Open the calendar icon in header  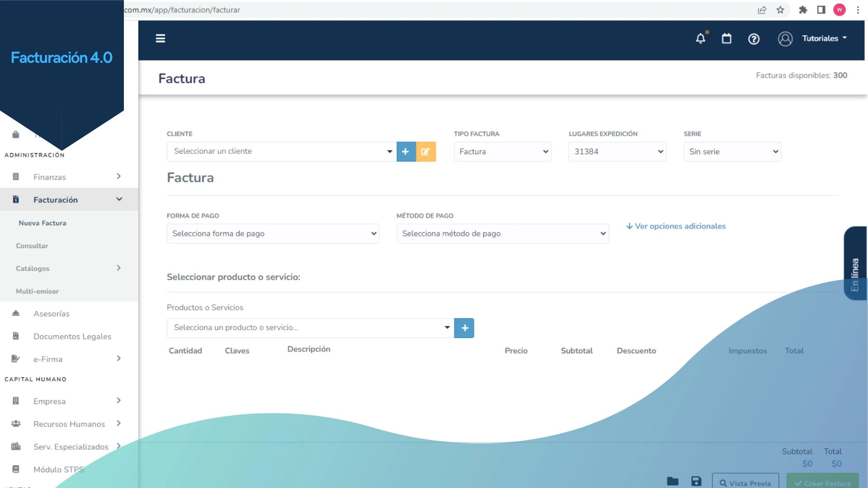point(726,39)
